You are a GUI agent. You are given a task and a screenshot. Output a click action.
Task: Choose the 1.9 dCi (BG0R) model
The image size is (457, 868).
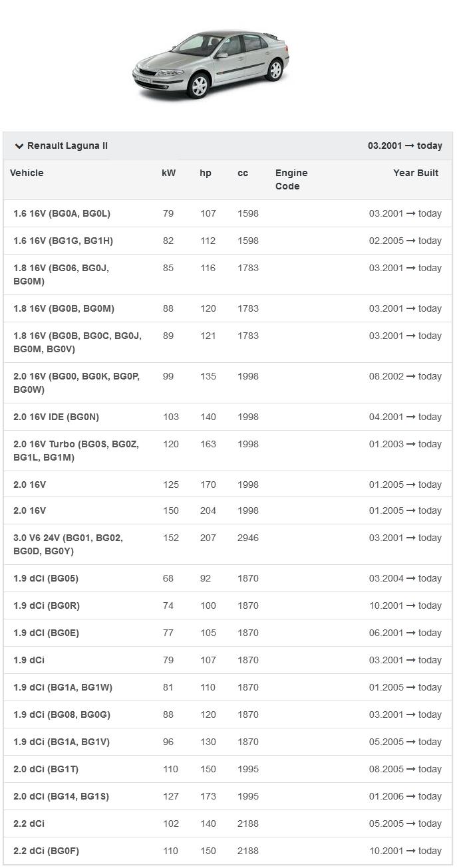[47, 605]
